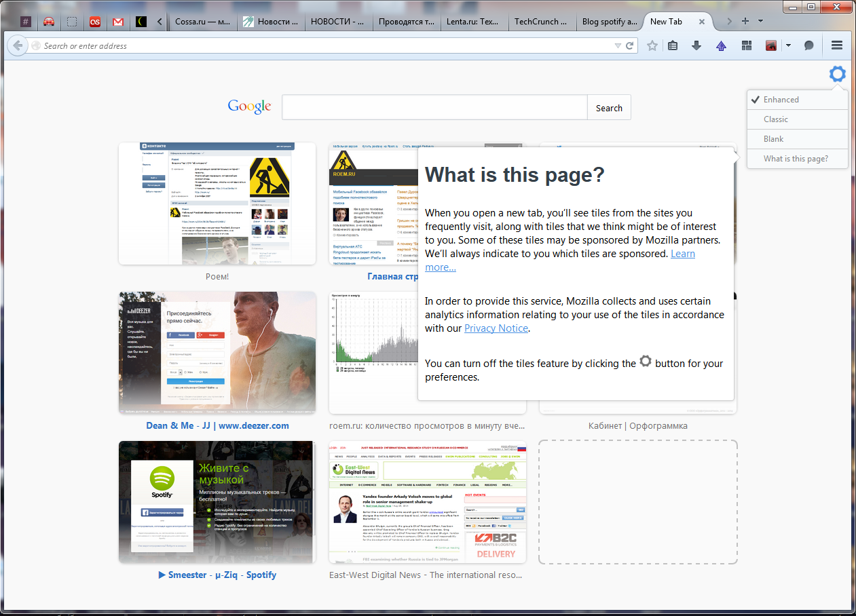
Task: Click the 'Smeester - µ-Ziq - Spotify' title
Action: pos(217,575)
